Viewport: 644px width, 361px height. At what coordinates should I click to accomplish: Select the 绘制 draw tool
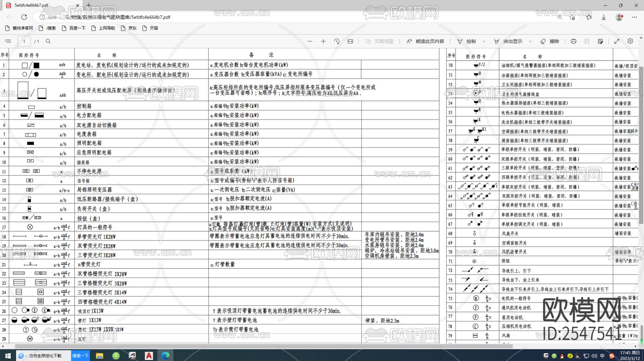(467, 41)
